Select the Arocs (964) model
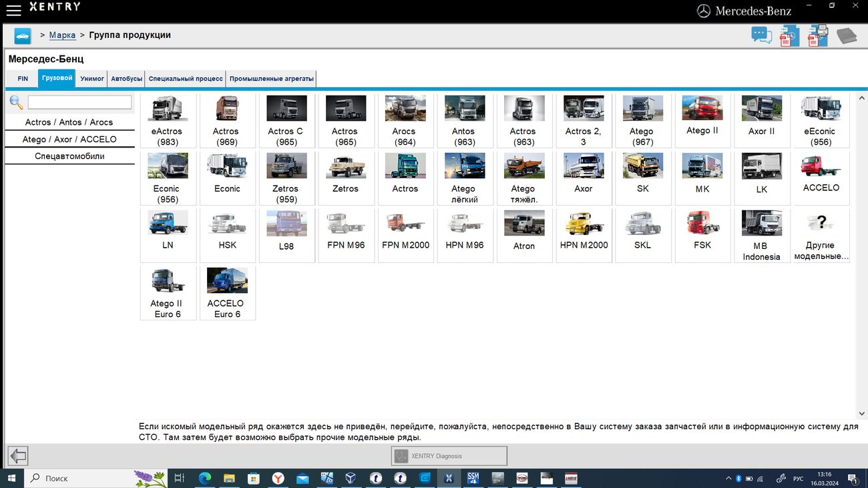 pos(405,121)
